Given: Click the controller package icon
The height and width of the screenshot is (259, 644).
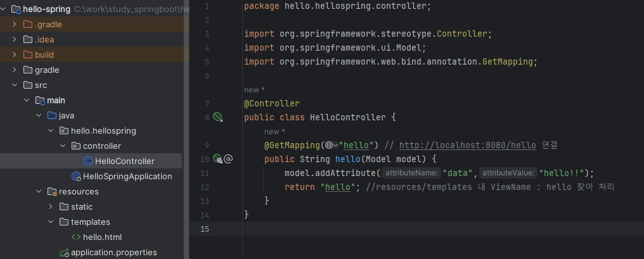Looking at the screenshot, I should [x=76, y=146].
